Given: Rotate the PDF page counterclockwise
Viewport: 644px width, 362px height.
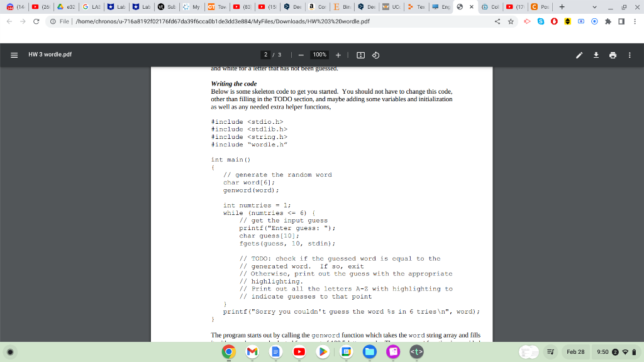Looking at the screenshot, I should [x=375, y=55].
